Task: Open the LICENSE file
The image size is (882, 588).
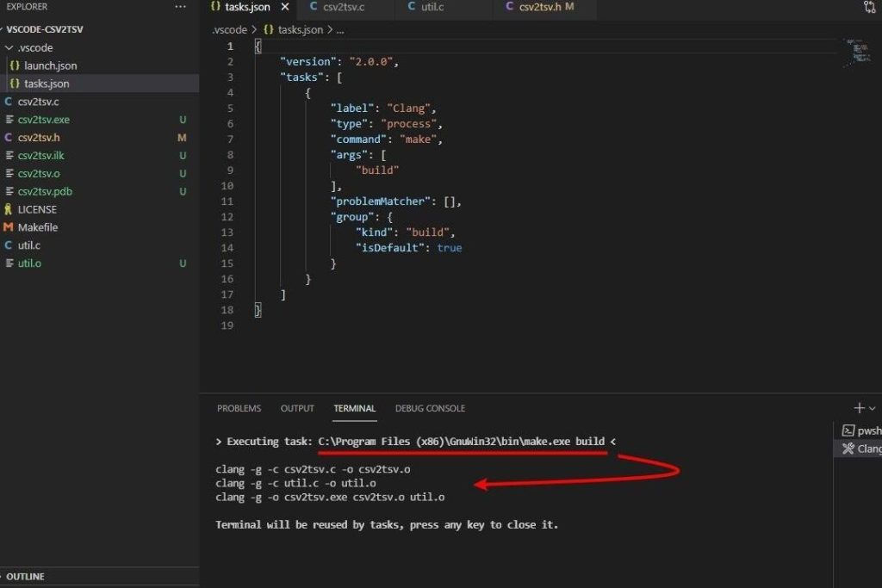Action: click(x=37, y=209)
